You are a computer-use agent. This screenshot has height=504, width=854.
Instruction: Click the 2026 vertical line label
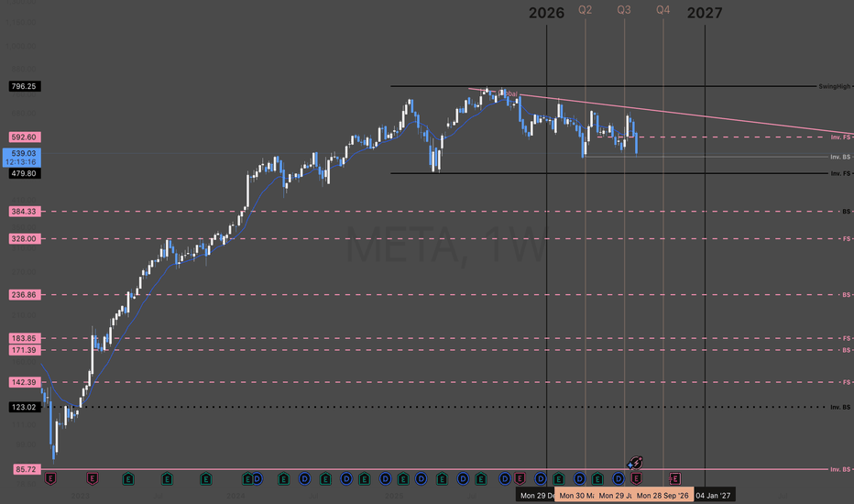pyautogui.click(x=546, y=13)
